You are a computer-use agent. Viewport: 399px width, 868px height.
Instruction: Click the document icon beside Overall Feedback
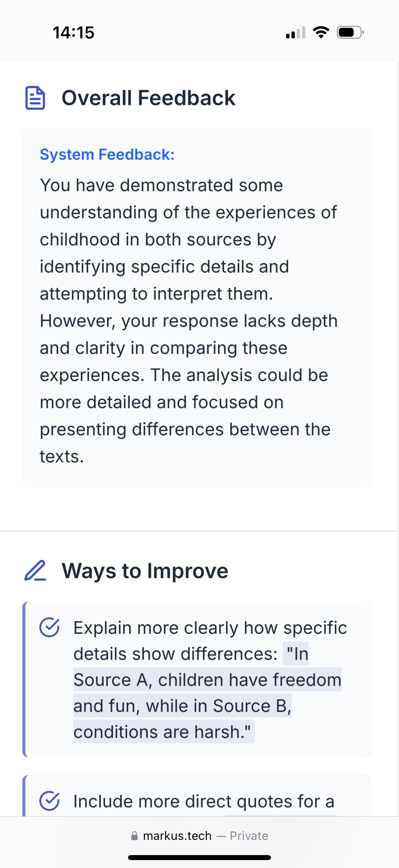point(35,98)
